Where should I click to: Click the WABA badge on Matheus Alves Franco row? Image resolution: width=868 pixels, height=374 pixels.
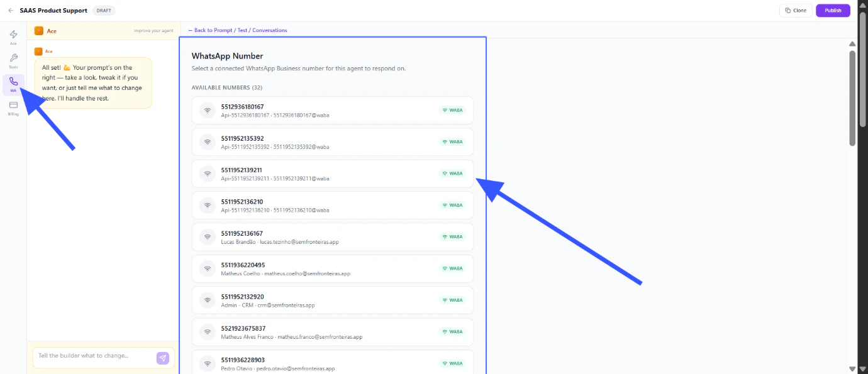[x=452, y=332]
